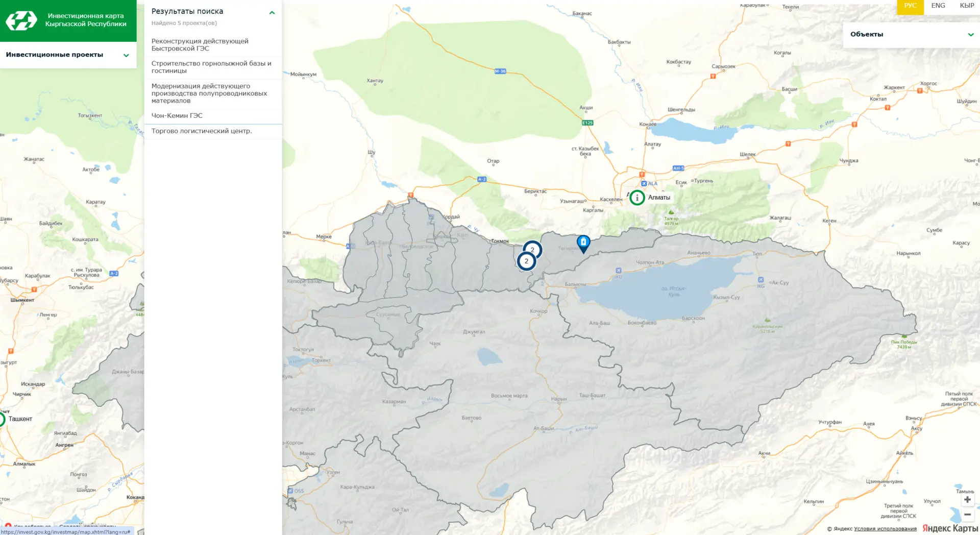The image size is (980, 535).
Task: Zoom in with the plus button
Action: 967,500
